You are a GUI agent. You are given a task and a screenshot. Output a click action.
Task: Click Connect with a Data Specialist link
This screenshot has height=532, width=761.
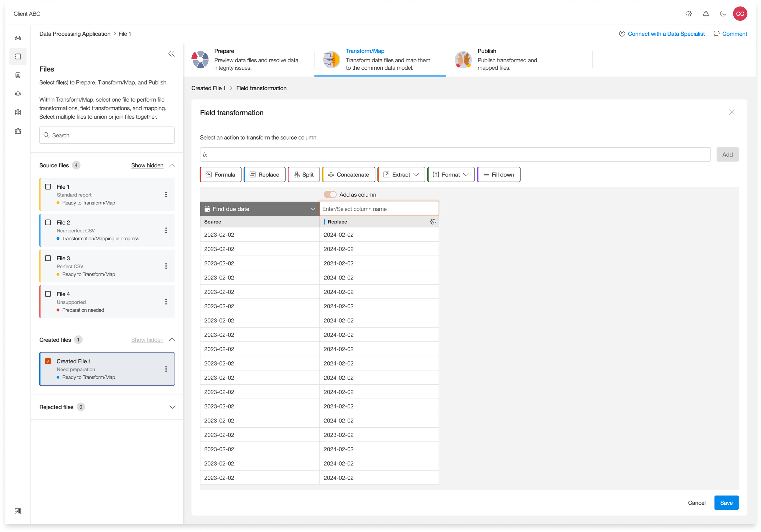pyautogui.click(x=666, y=34)
